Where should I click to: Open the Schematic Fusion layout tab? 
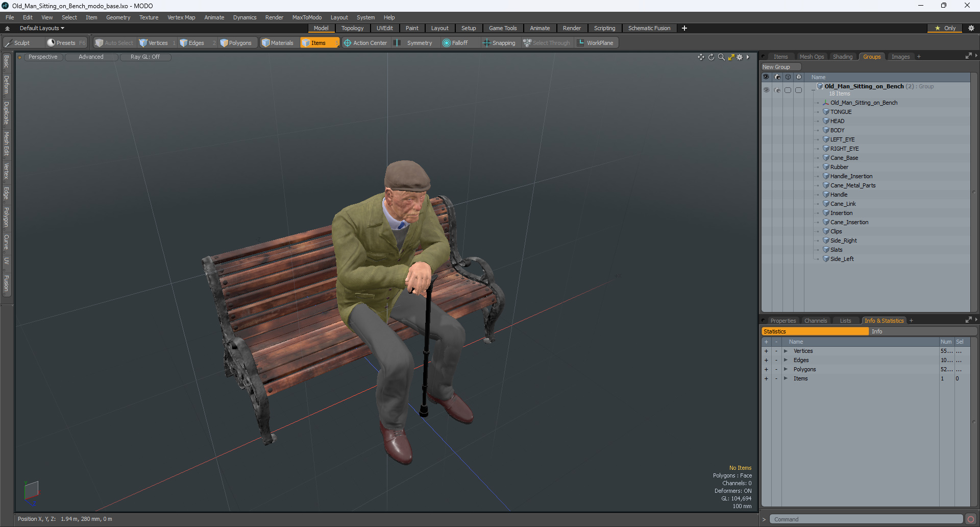[x=649, y=28]
